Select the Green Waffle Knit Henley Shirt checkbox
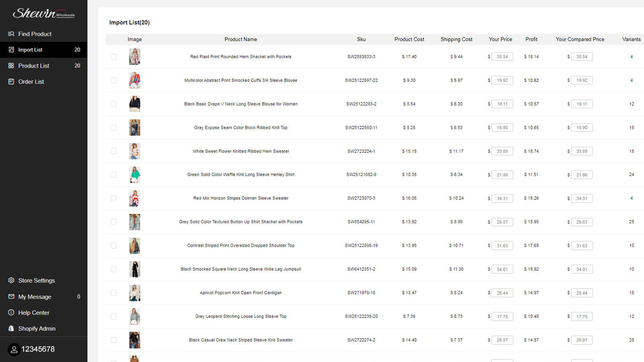Viewport: 644px width, 362px height. [114, 174]
